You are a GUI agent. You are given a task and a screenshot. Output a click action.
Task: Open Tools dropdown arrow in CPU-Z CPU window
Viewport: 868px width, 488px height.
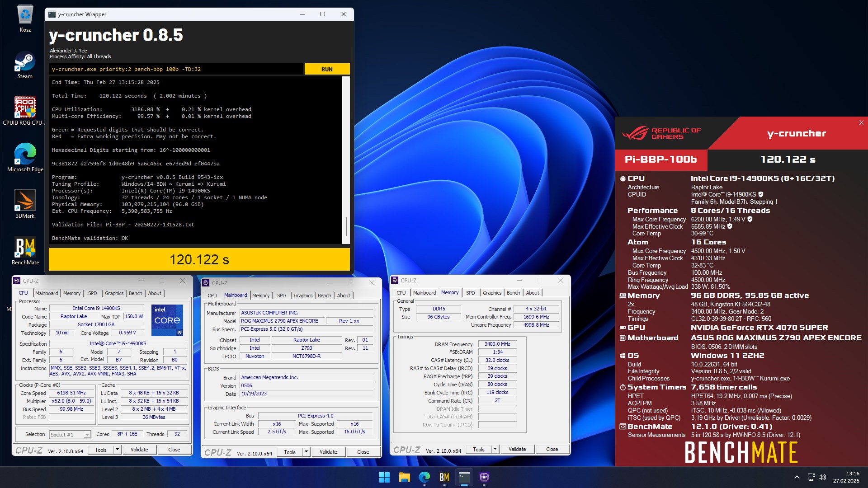(x=117, y=450)
